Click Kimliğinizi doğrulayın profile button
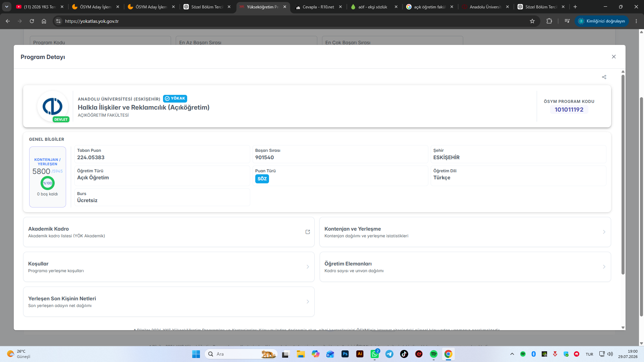644x362 pixels. click(x=602, y=21)
